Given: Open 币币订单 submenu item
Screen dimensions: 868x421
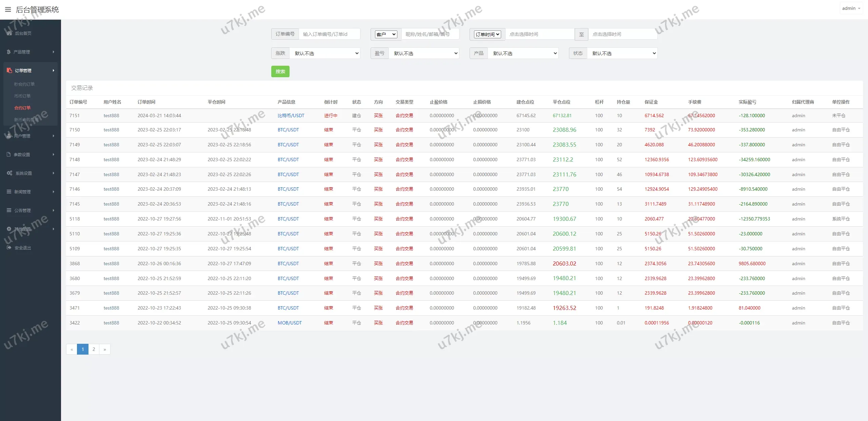Looking at the screenshot, I should pos(22,96).
